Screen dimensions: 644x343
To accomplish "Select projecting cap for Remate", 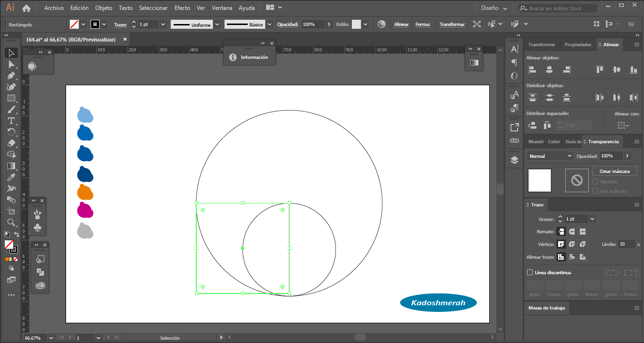I will 583,232.
